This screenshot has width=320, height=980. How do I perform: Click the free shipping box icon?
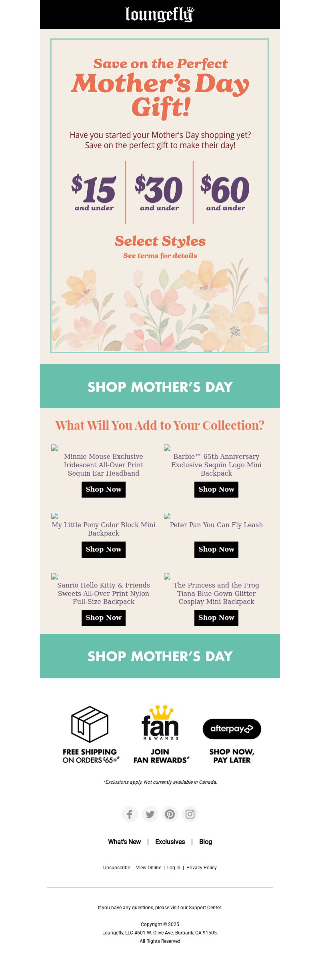90,724
